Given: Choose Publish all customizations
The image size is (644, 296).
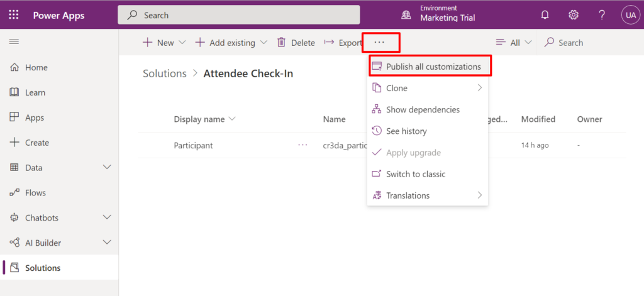Looking at the screenshot, I should tap(428, 67).
